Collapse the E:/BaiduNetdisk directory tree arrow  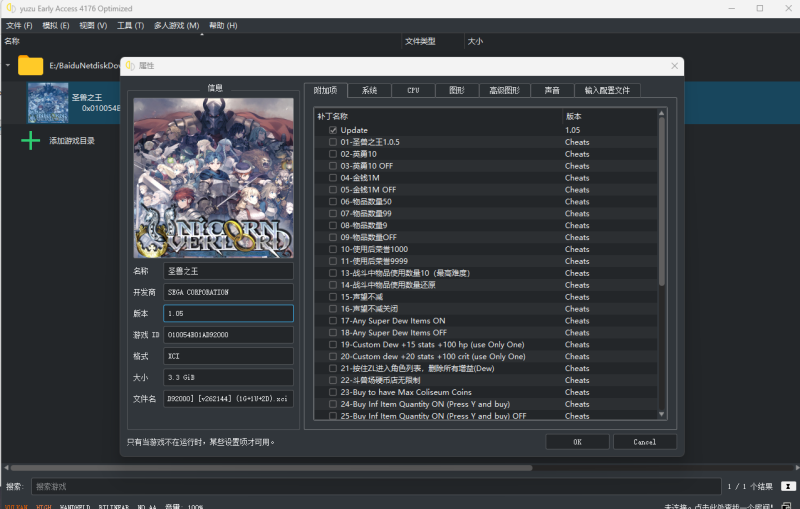(x=8, y=65)
